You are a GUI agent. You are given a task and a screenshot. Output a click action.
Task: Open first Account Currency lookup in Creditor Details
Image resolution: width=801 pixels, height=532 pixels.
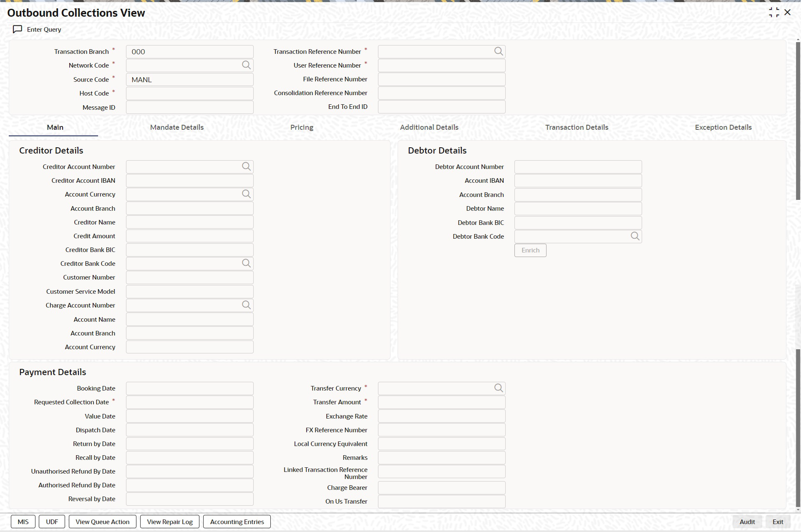pos(246,194)
